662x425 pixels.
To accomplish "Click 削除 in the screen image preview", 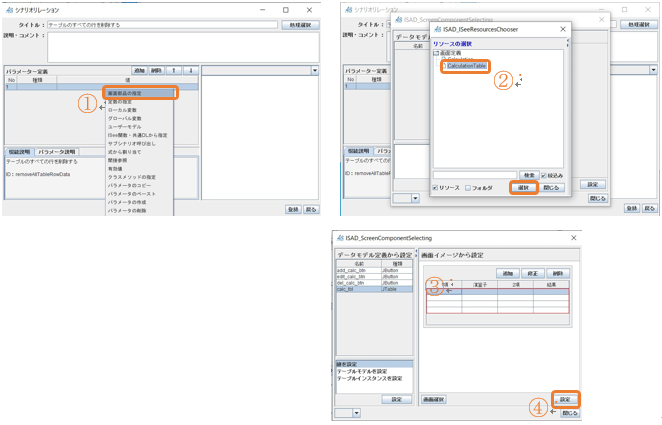I will click(558, 273).
